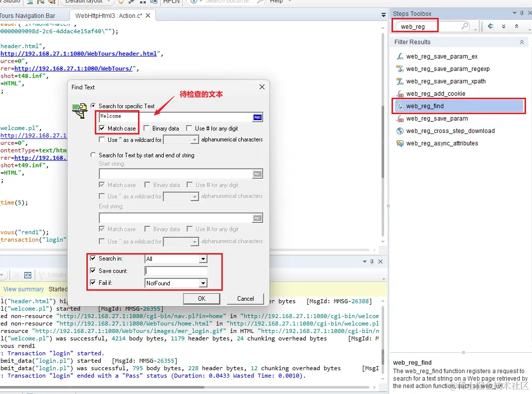
Task: Click Cancel in Find Text dialog
Action: pos(245,299)
